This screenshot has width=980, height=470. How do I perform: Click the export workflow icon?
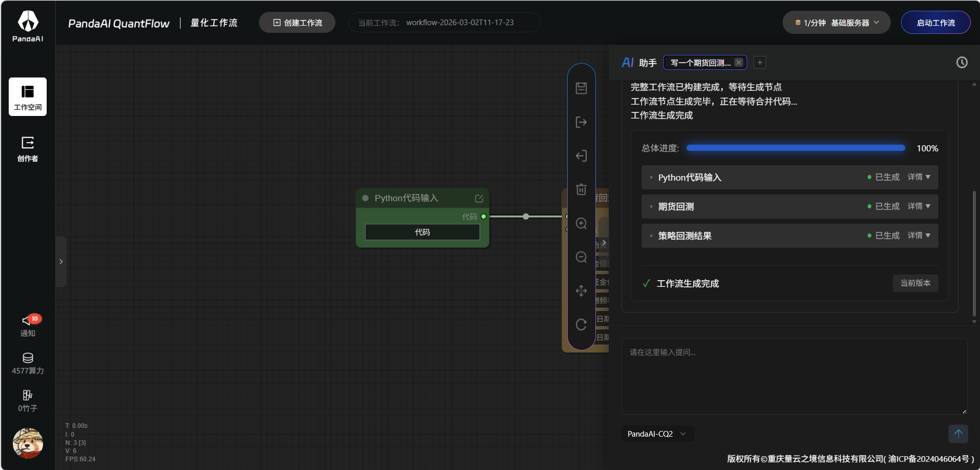coord(581,122)
